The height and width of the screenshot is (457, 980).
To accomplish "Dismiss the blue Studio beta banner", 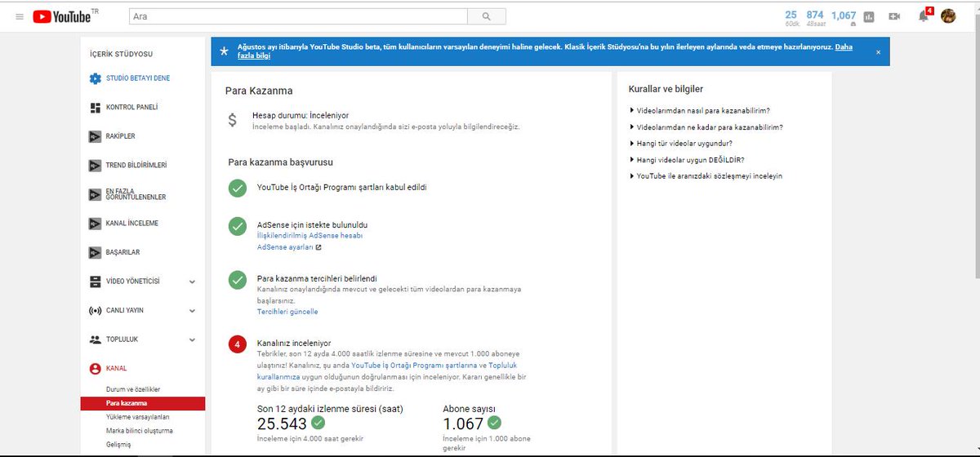I will [x=878, y=51].
